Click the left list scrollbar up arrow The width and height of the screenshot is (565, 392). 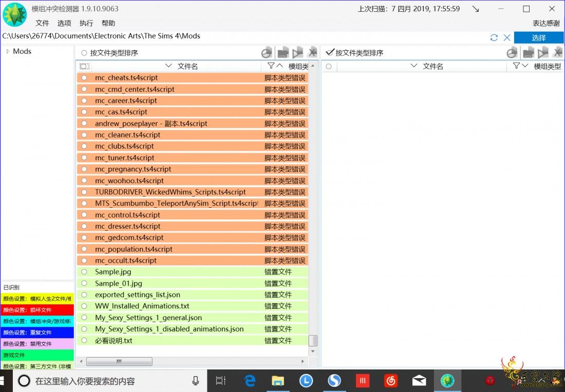tap(313, 66)
